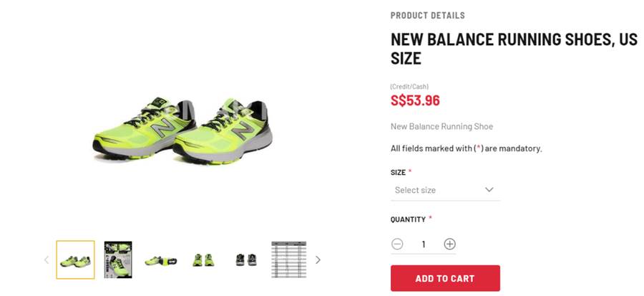Screen dimensions: 644x296
Task: Click the New Balance Running Shoe description
Action: 441,127
